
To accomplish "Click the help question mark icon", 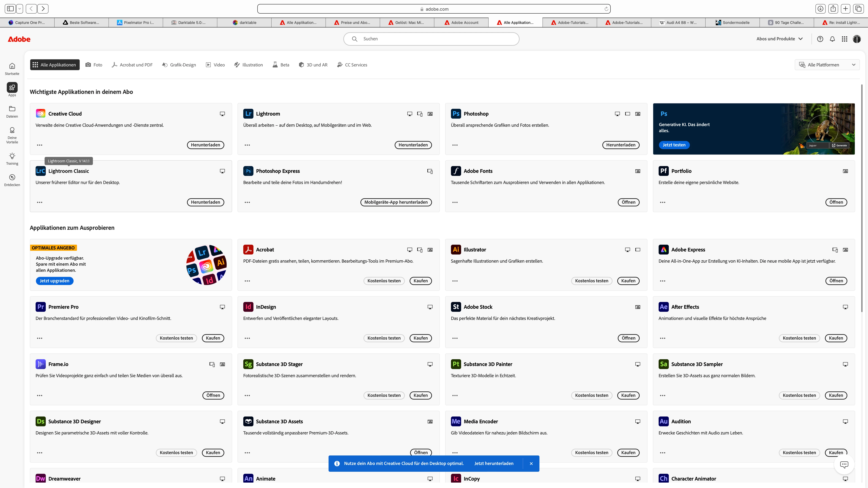I will [x=820, y=39].
